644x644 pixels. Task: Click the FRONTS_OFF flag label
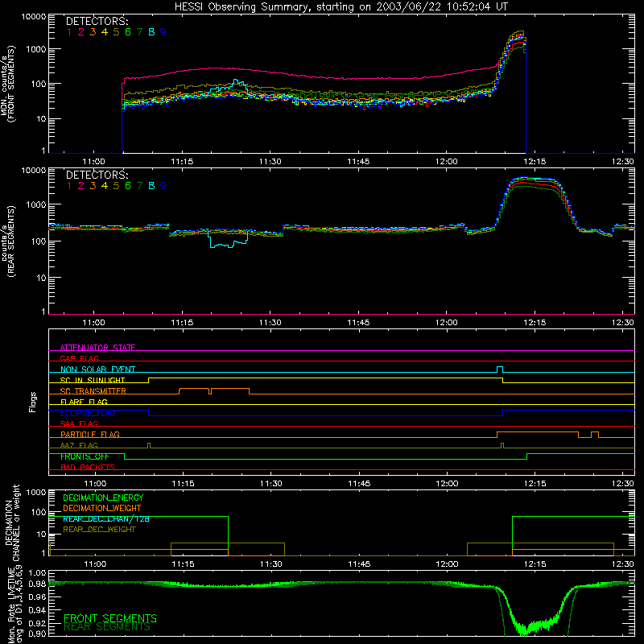[85, 456]
